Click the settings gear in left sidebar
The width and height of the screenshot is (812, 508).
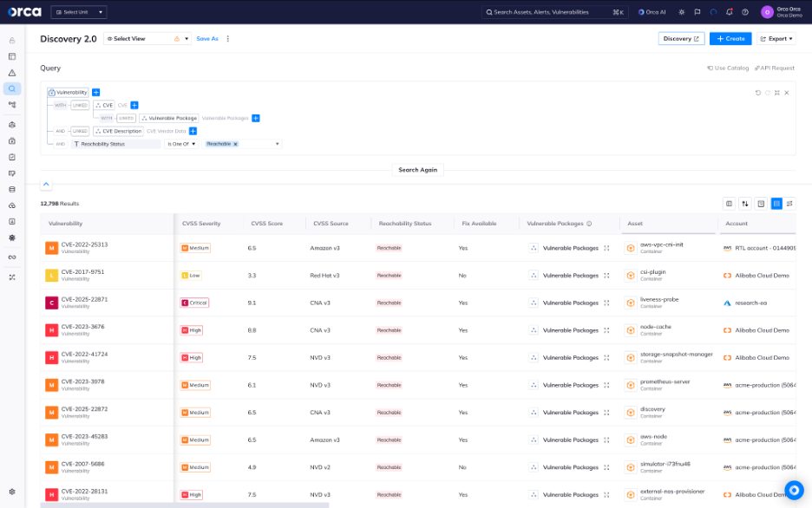tap(12, 492)
